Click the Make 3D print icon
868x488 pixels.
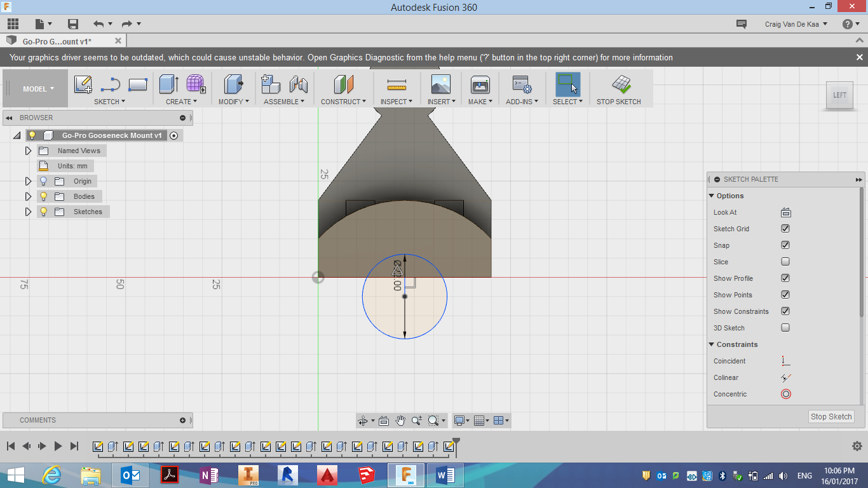coord(480,85)
